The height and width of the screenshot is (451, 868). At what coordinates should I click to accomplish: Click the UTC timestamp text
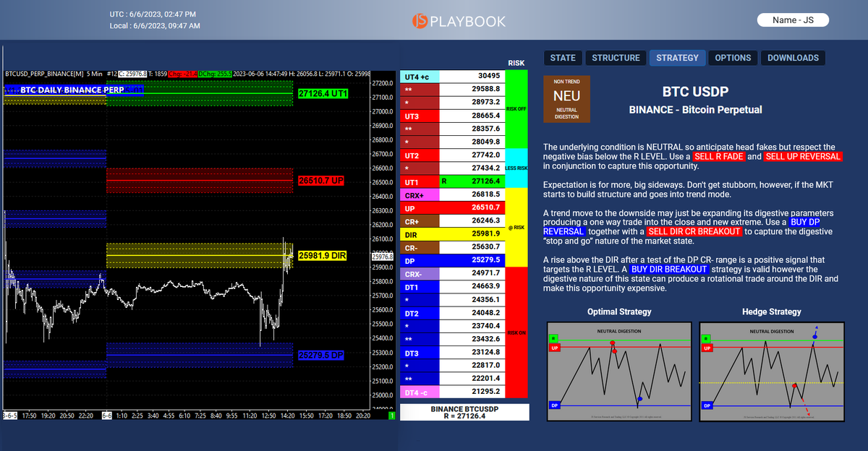coord(153,14)
